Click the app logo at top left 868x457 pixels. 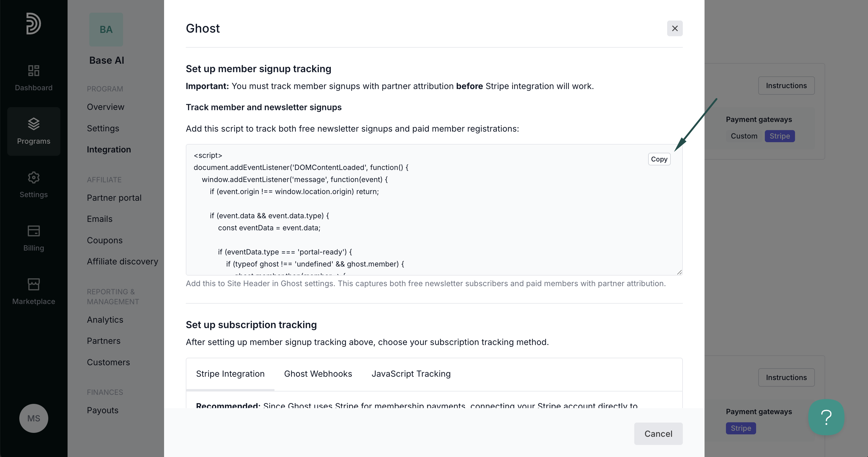(34, 23)
